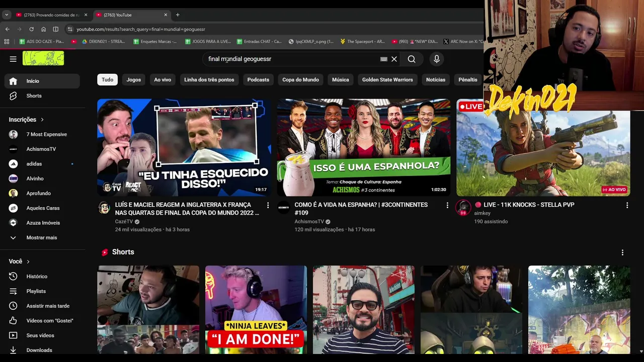Open Assistir mais tarde
The height and width of the screenshot is (362, 644).
pos(42,306)
